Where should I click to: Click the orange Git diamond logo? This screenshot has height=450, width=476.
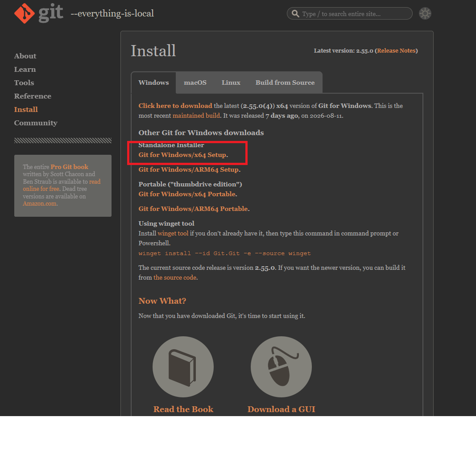(24, 13)
